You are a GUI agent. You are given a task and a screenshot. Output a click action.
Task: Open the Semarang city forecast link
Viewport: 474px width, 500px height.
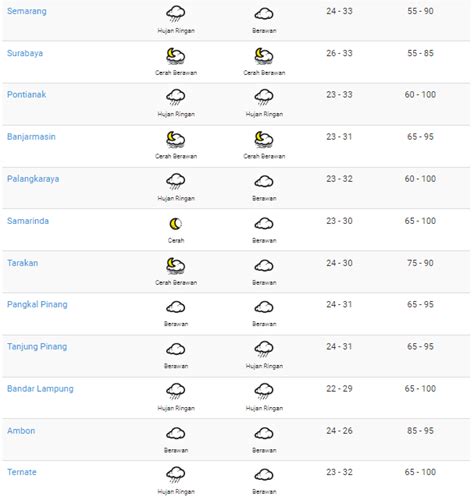tap(27, 11)
